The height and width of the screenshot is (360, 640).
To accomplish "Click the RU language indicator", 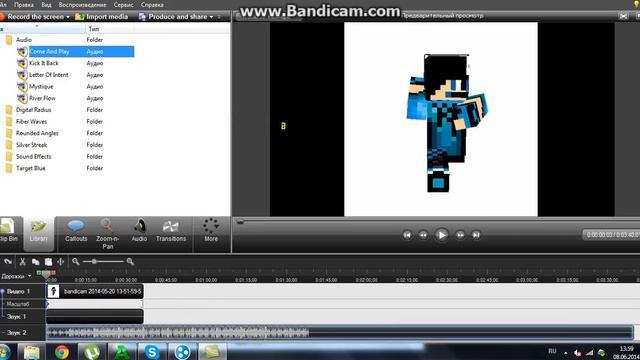I will 552,351.
